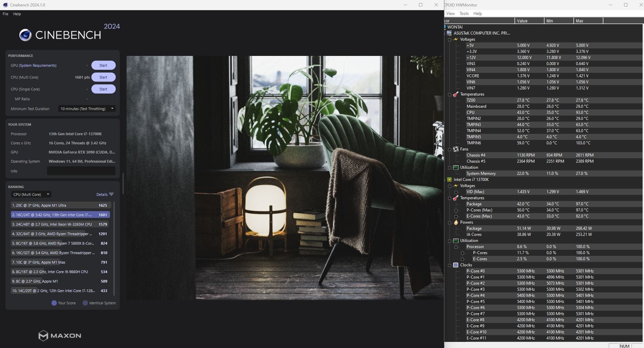Click the Value column header in HWMonitor

[529, 21]
